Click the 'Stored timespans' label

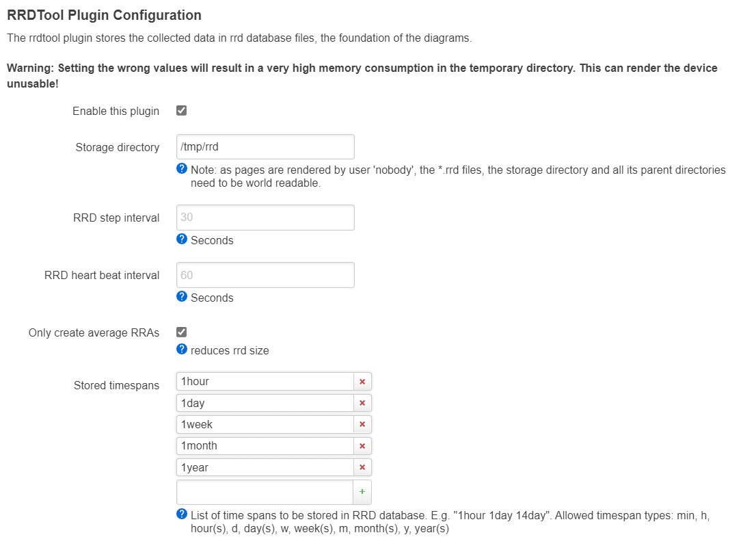pos(116,386)
